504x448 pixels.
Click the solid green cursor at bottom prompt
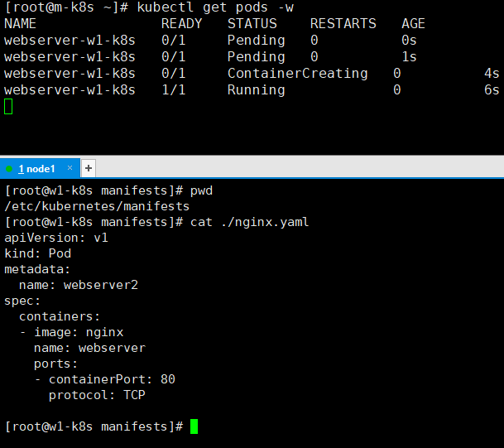tap(194, 426)
